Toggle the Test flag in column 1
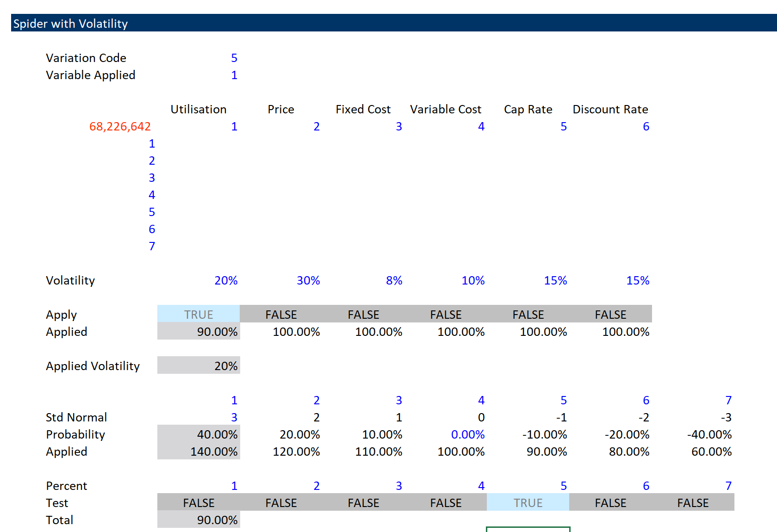Viewport: 777px width, 532px height. [x=198, y=502]
